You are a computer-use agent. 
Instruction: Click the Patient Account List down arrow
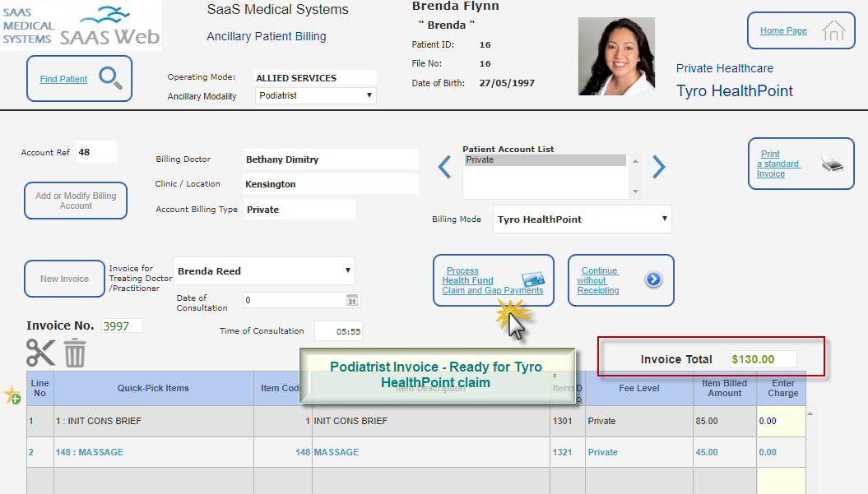[x=635, y=192]
